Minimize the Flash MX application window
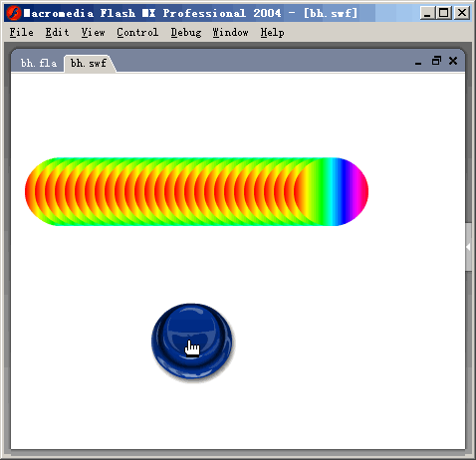 click(x=427, y=13)
